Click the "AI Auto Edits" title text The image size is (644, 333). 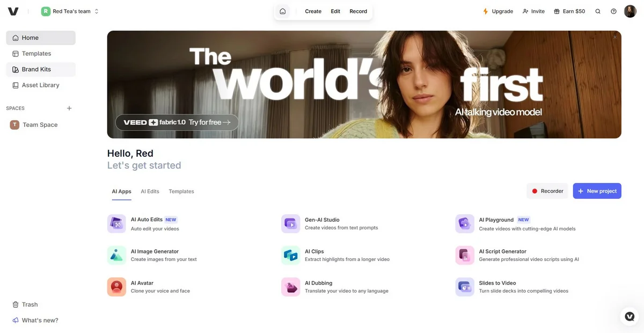pyautogui.click(x=147, y=220)
